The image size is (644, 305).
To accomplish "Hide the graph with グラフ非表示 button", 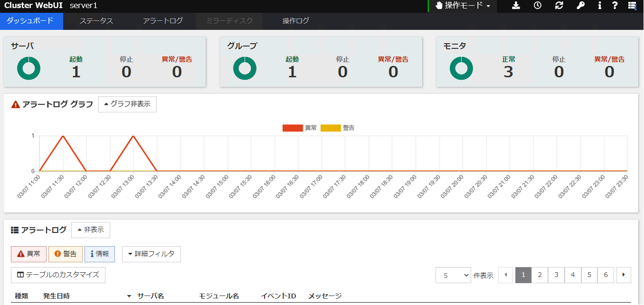I will click(127, 104).
